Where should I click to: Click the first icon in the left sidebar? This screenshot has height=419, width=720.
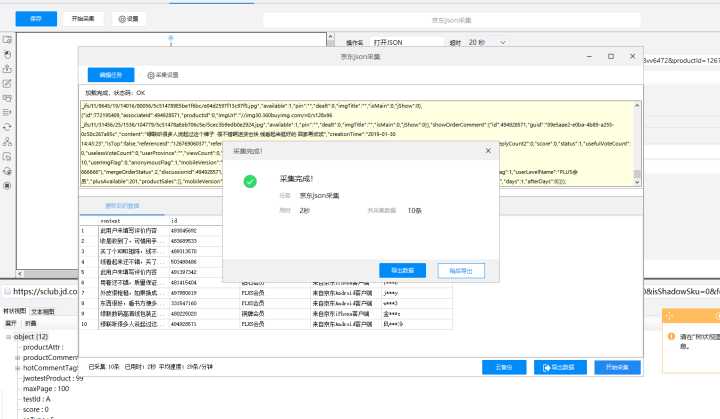[x=8, y=41]
